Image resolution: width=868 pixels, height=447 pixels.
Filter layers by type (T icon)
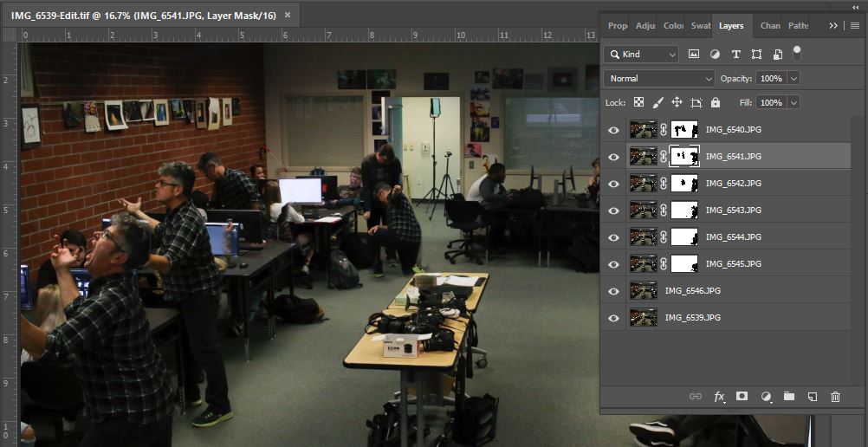click(735, 54)
